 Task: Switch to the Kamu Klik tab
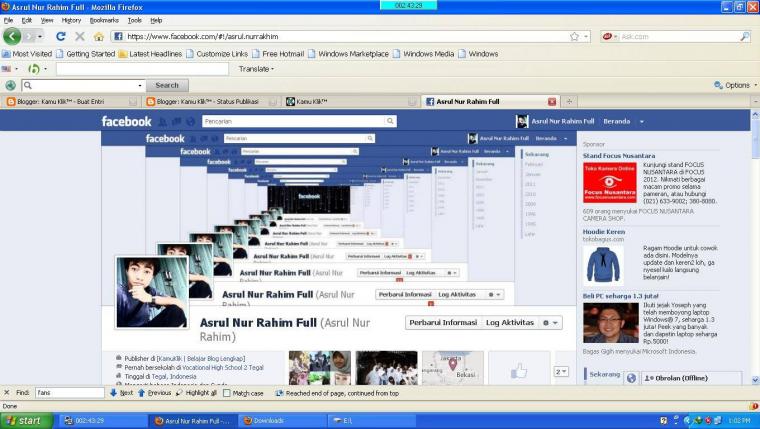[312, 101]
